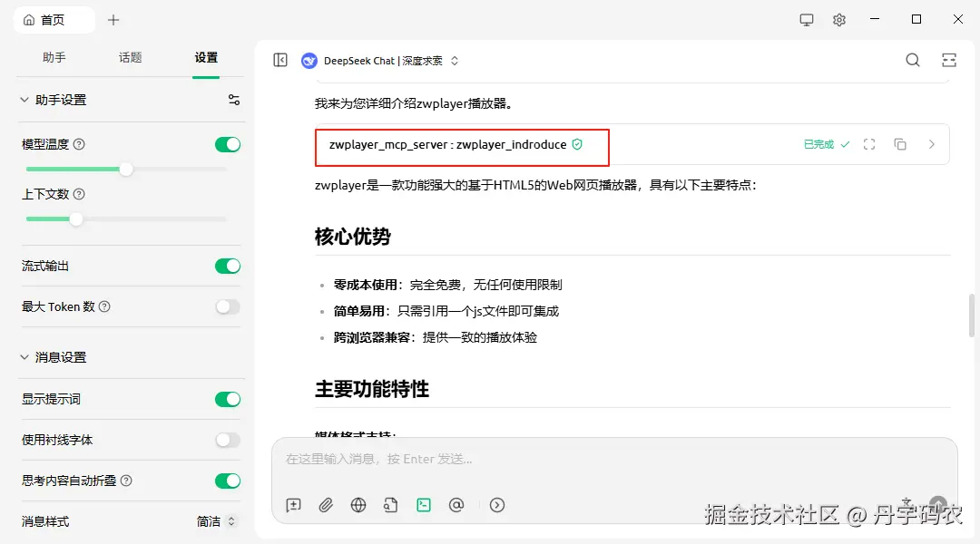
Task: Disable 显示提示词
Action: [x=228, y=399]
